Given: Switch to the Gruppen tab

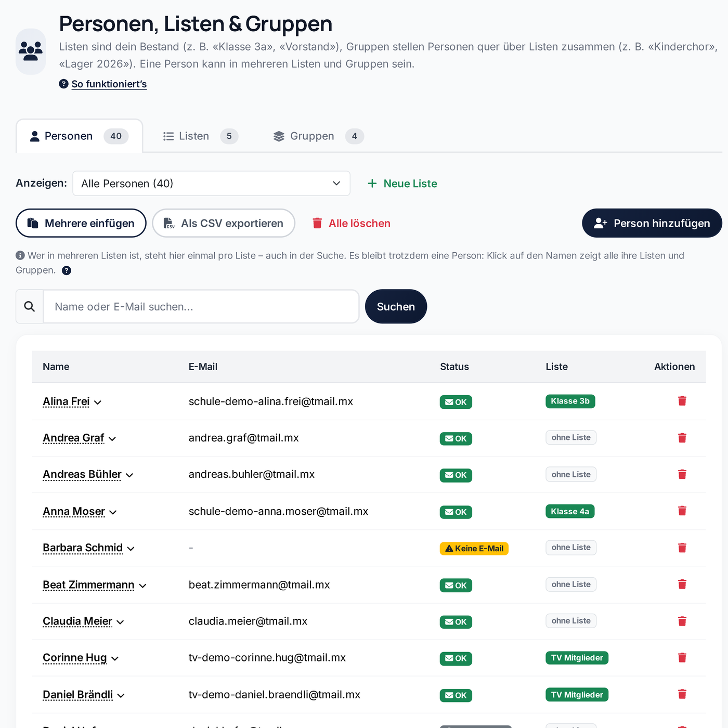Looking at the screenshot, I should coord(318,136).
